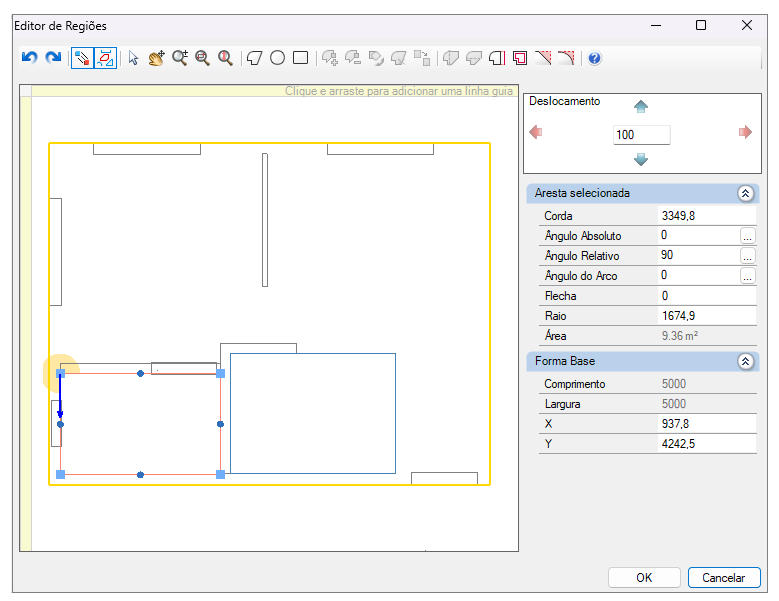Click the Redo arrow icon
The width and height of the screenshot is (779, 601).
click(53, 58)
